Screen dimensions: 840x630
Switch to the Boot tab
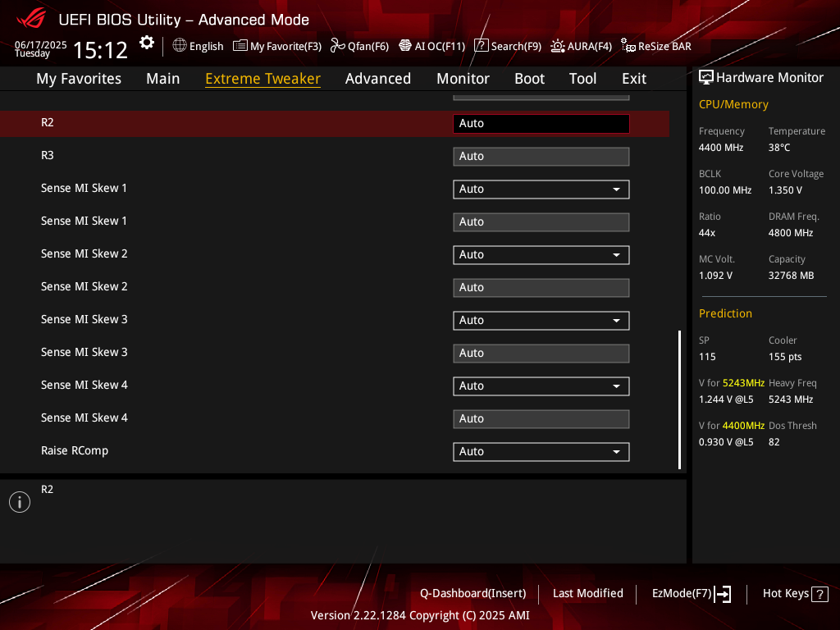point(529,79)
